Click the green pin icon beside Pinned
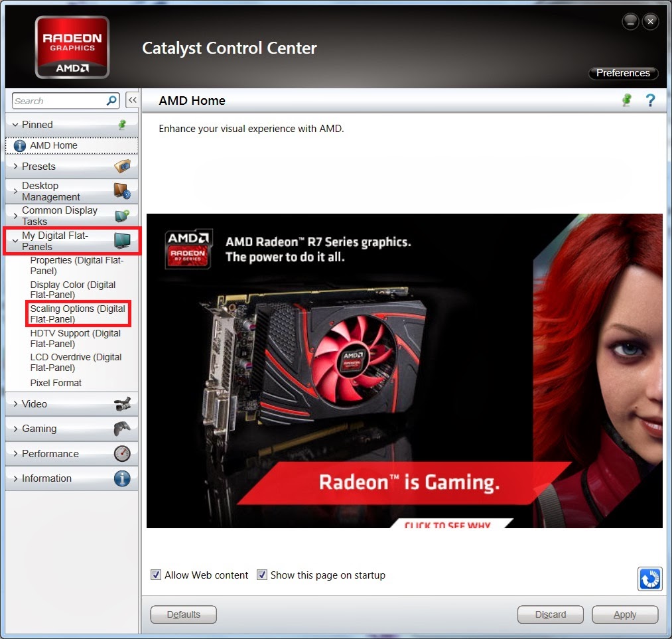The image size is (672, 639). [x=122, y=124]
